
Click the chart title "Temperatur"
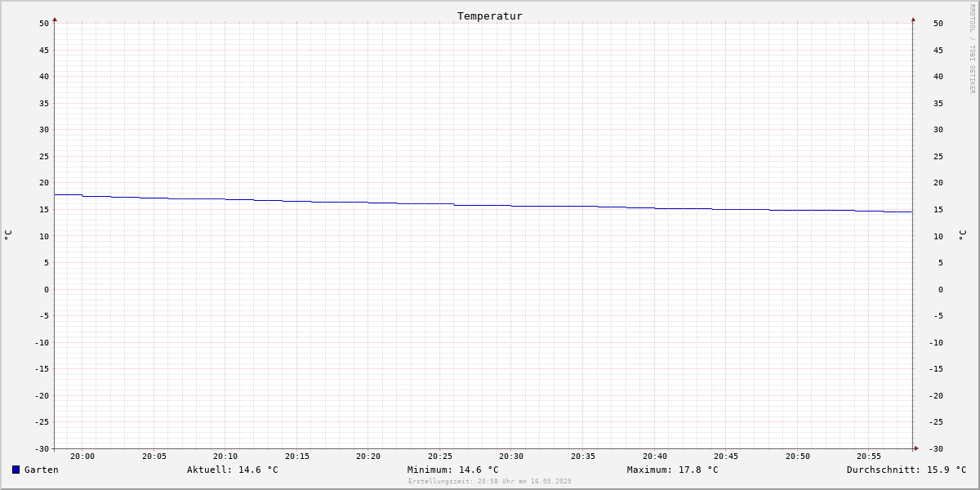(x=490, y=16)
